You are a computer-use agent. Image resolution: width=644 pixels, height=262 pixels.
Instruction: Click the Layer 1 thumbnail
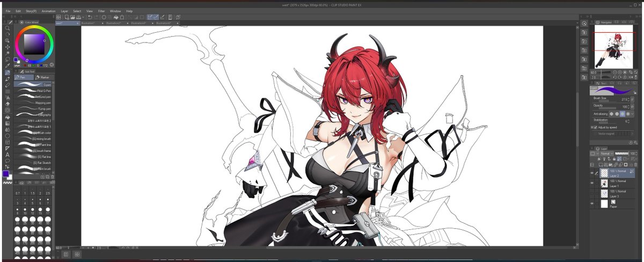[604, 183]
